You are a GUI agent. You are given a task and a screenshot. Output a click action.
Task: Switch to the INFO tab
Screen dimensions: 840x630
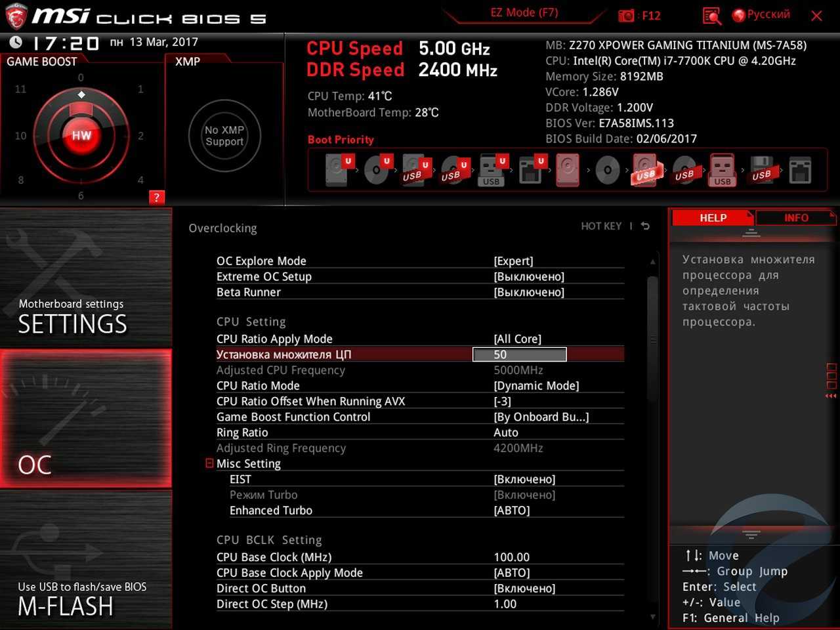[795, 218]
